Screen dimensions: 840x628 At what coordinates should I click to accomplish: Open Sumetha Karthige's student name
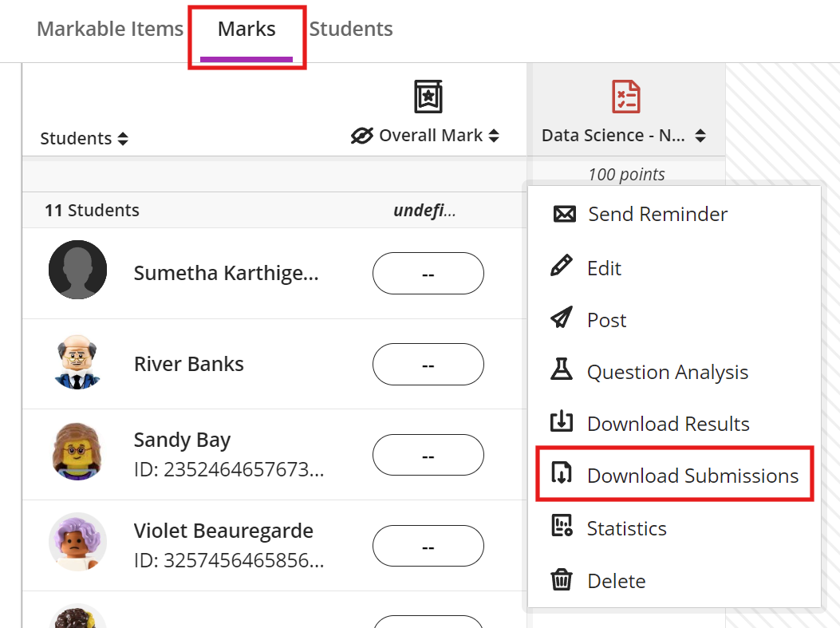tap(226, 273)
